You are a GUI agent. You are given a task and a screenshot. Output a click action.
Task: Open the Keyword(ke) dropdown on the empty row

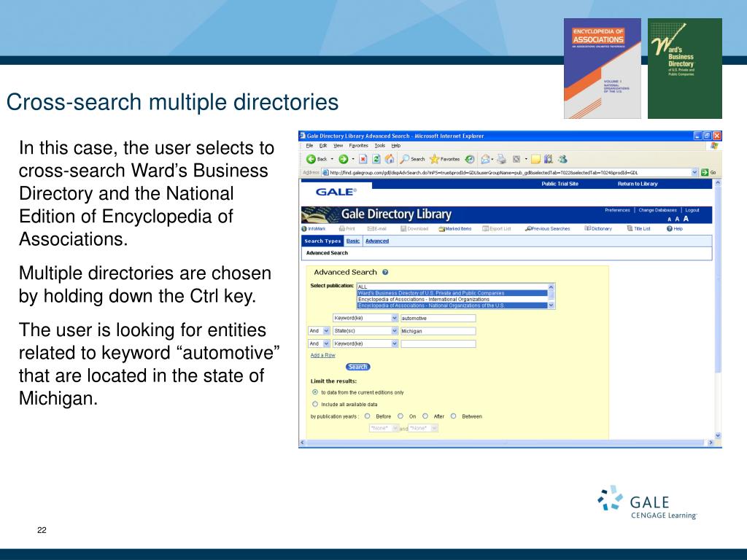click(365, 344)
